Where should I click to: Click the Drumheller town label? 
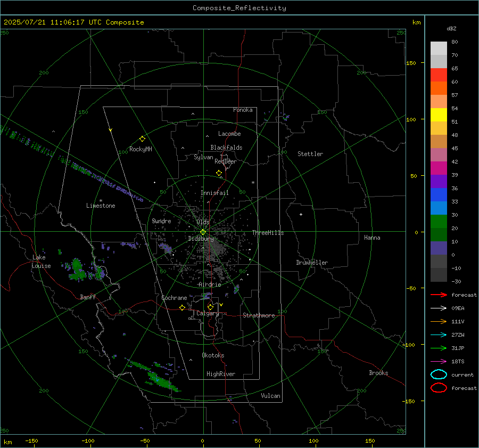[312, 263]
